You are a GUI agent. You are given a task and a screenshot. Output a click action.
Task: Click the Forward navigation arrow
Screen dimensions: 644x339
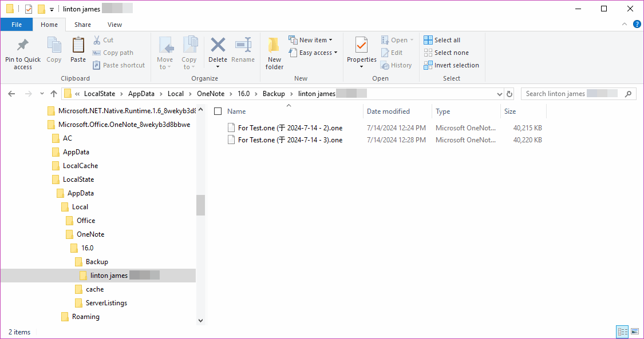tap(29, 94)
